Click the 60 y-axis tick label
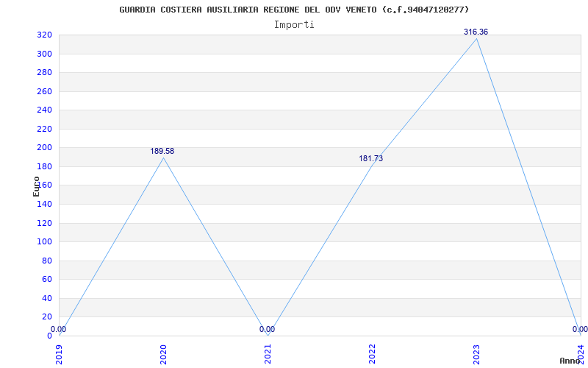 coord(47,280)
